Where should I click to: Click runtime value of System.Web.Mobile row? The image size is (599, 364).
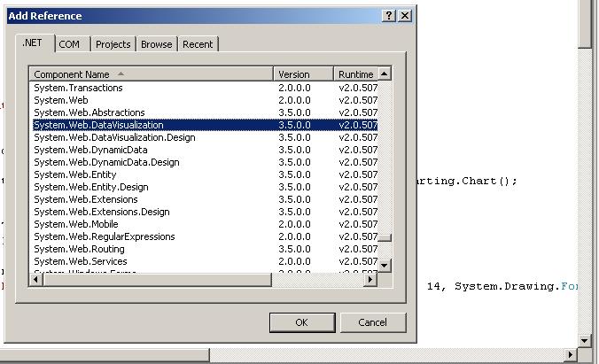pos(358,224)
